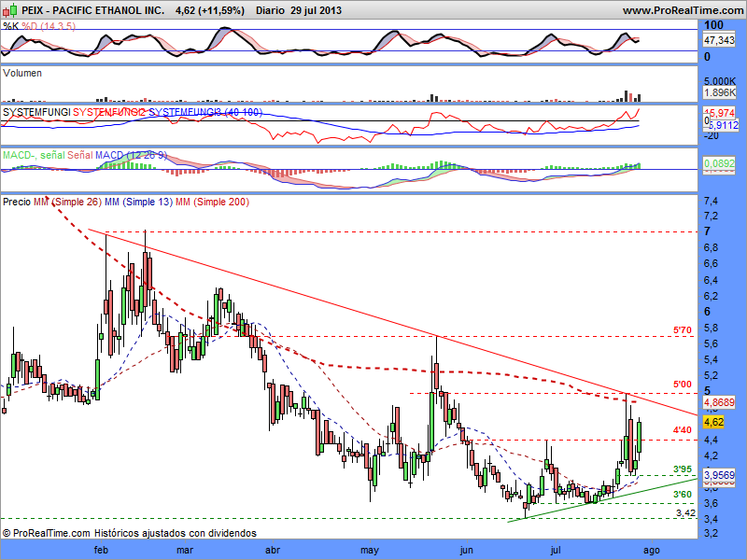Click the '3,42' support level label
747x560 pixels.
686,512
